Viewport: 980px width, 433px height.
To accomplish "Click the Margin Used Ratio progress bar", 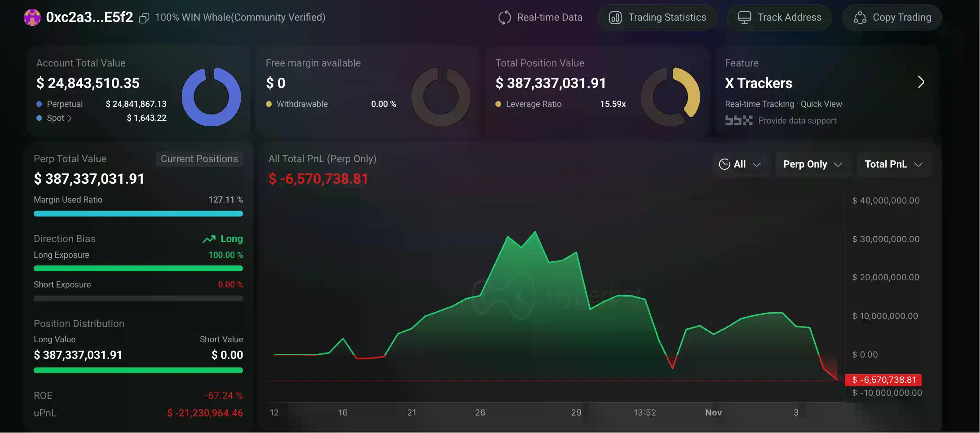I will [138, 214].
